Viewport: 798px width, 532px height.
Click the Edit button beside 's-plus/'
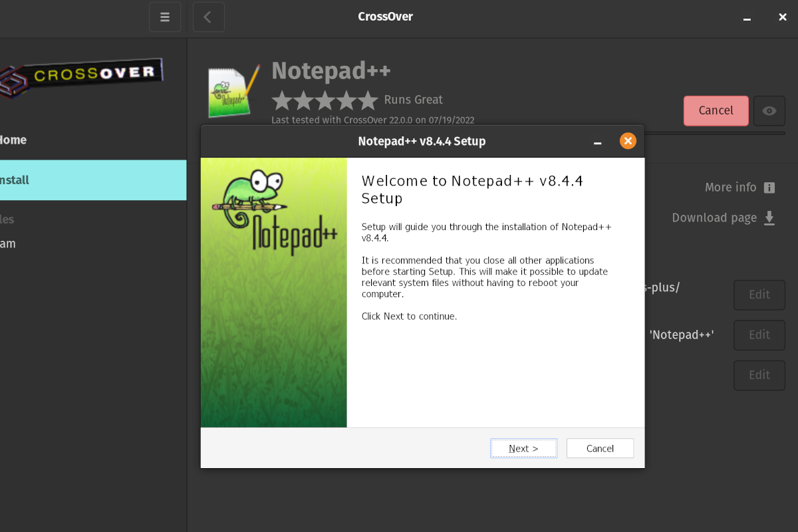tap(759, 295)
